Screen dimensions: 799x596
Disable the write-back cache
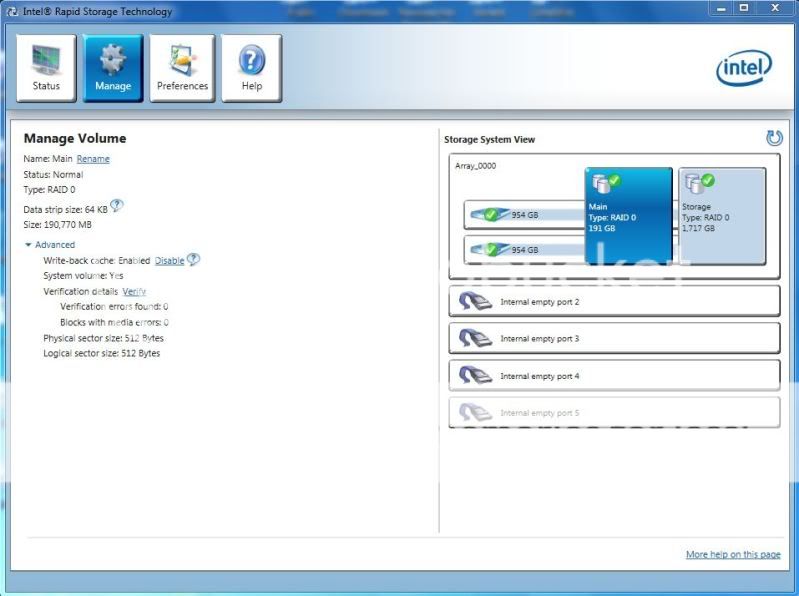(x=169, y=261)
